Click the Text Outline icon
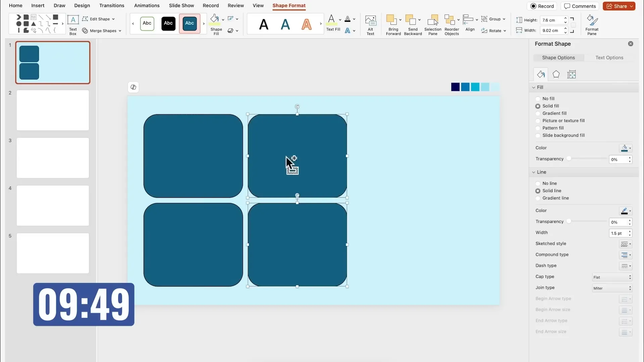 [x=347, y=19]
